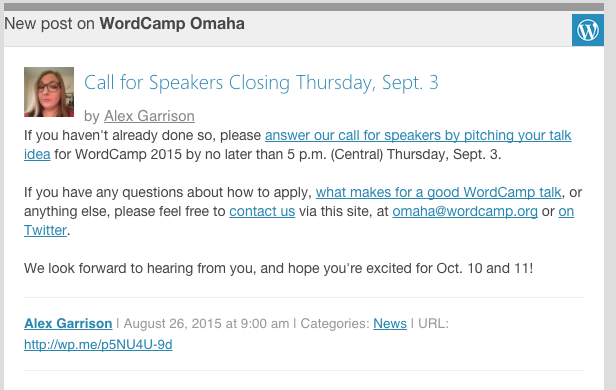This screenshot has height=390, width=616.
Task: Click the 'URL:' label in footer
Action: [x=433, y=324]
